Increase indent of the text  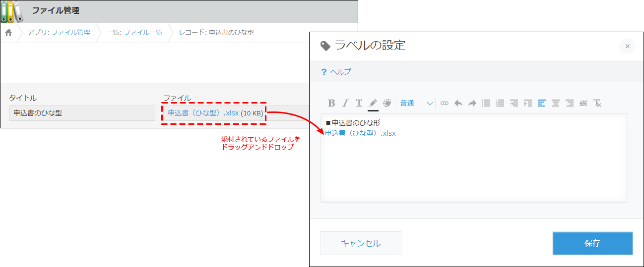click(514, 103)
